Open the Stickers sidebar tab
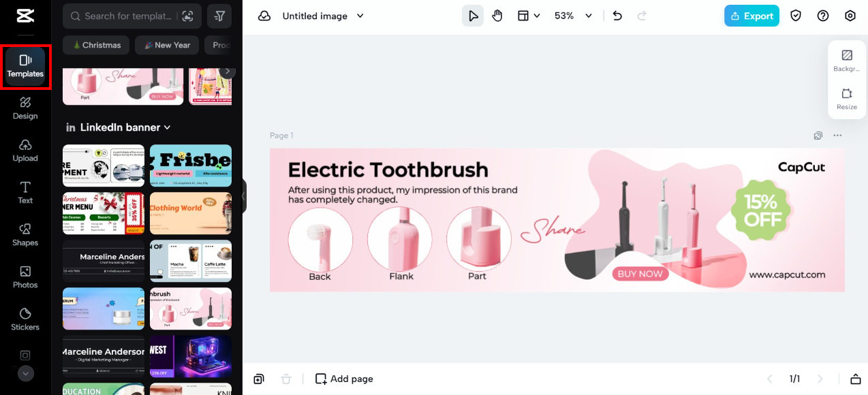The image size is (868, 395). click(25, 319)
